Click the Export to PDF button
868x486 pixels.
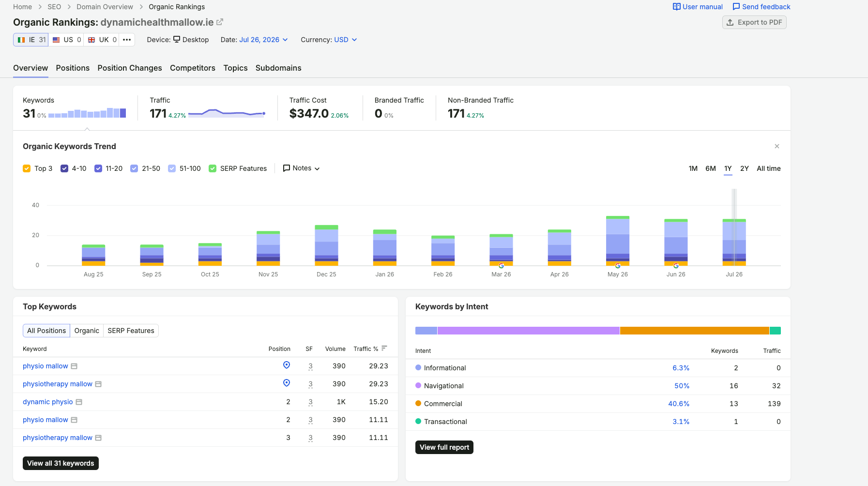pyautogui.click(x=754, y=22)
